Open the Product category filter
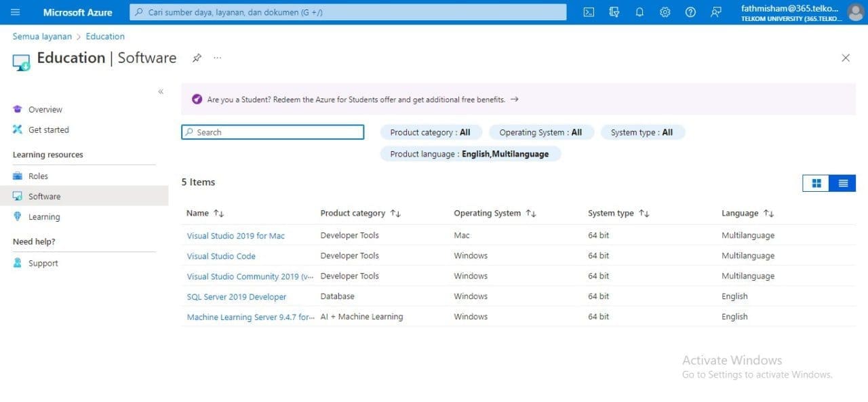Viewport: 868px width, 402px height. point(430,133)
